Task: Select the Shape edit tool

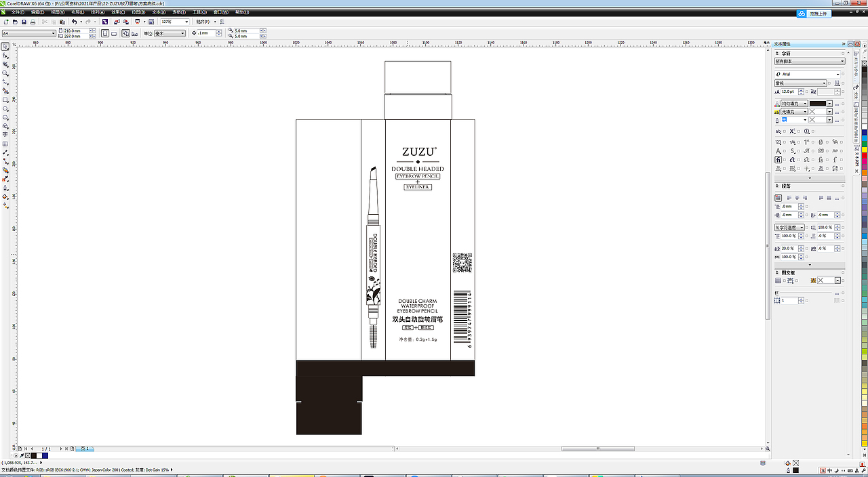Action: click(5, 55)
